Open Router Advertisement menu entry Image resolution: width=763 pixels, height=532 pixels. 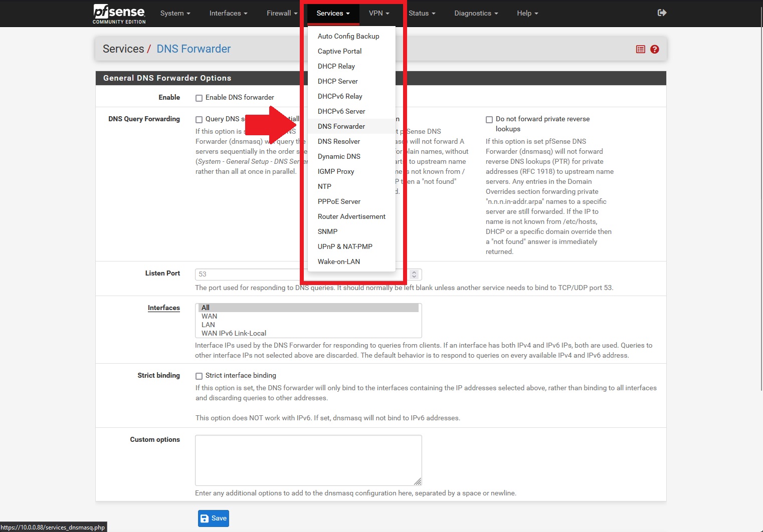(x=351, y=216)
